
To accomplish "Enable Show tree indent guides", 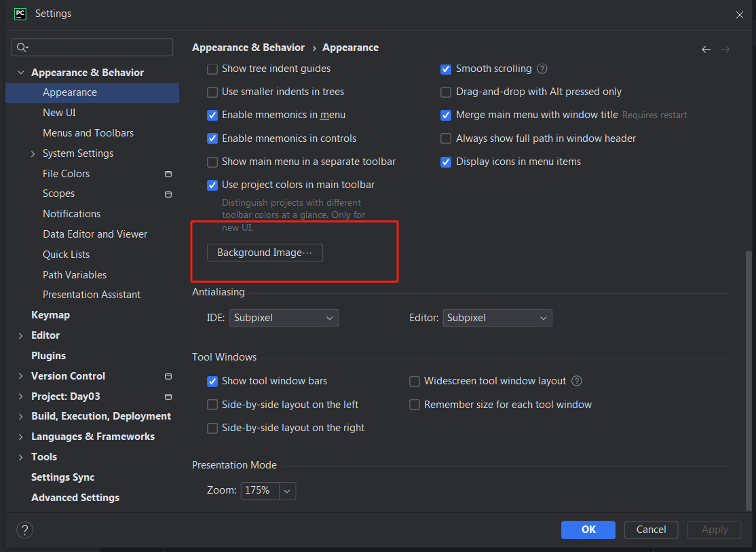I will pos(212,69).
